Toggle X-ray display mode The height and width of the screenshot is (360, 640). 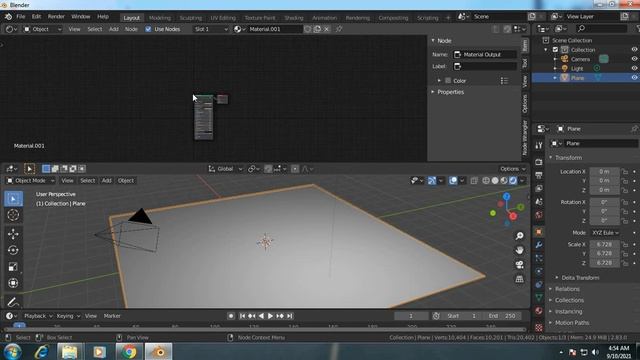[474, 180]
